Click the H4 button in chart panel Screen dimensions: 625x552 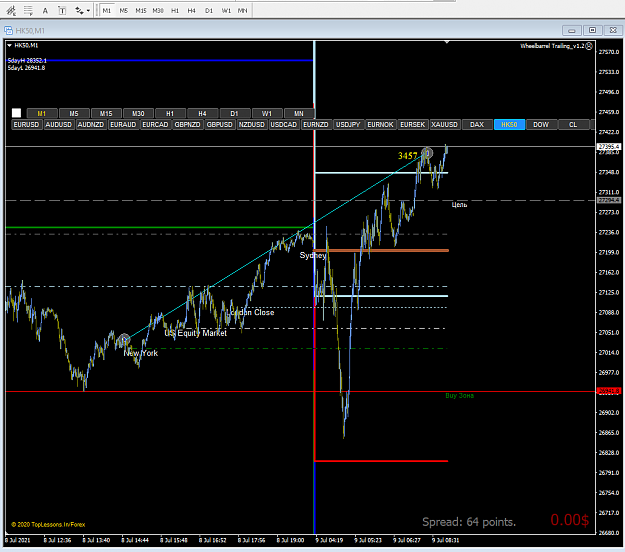pos(202,114)
